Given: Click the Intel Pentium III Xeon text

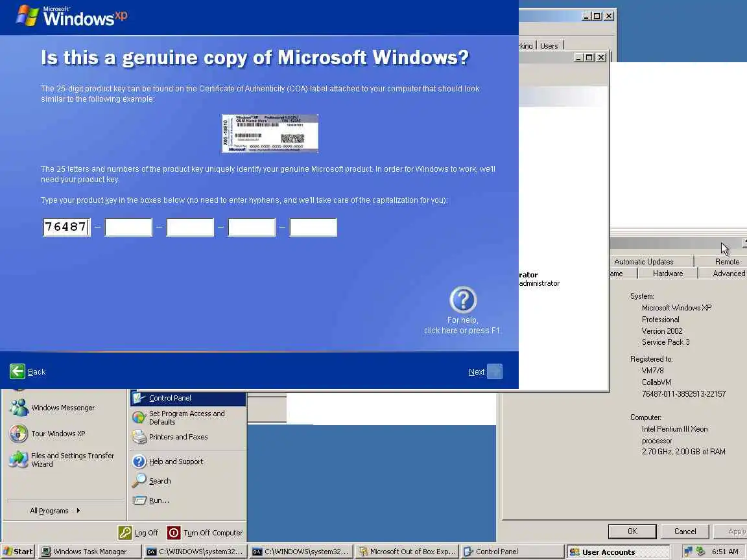Looking at the screenshot, I should pos(674,428).
